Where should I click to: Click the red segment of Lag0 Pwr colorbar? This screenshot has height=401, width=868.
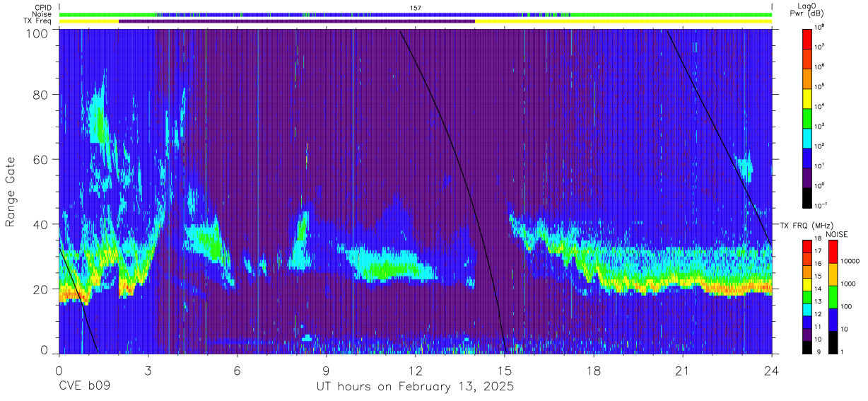coord(808,37)
